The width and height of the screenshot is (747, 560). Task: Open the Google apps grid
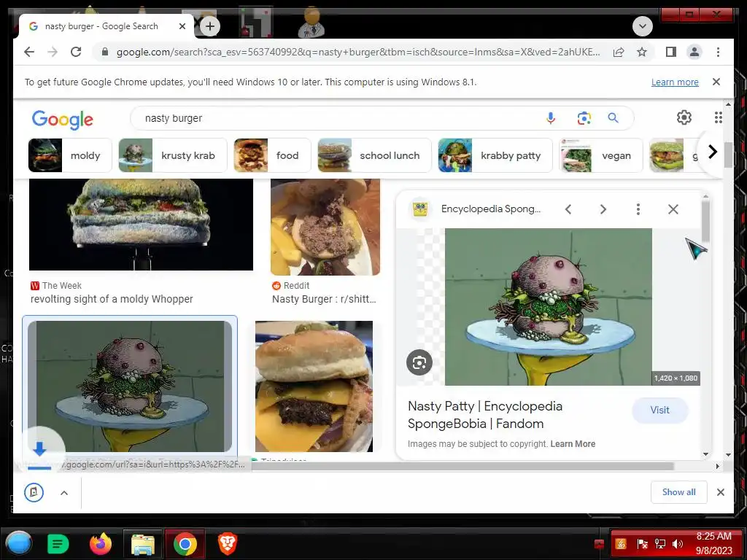click(x=718, y=117)
